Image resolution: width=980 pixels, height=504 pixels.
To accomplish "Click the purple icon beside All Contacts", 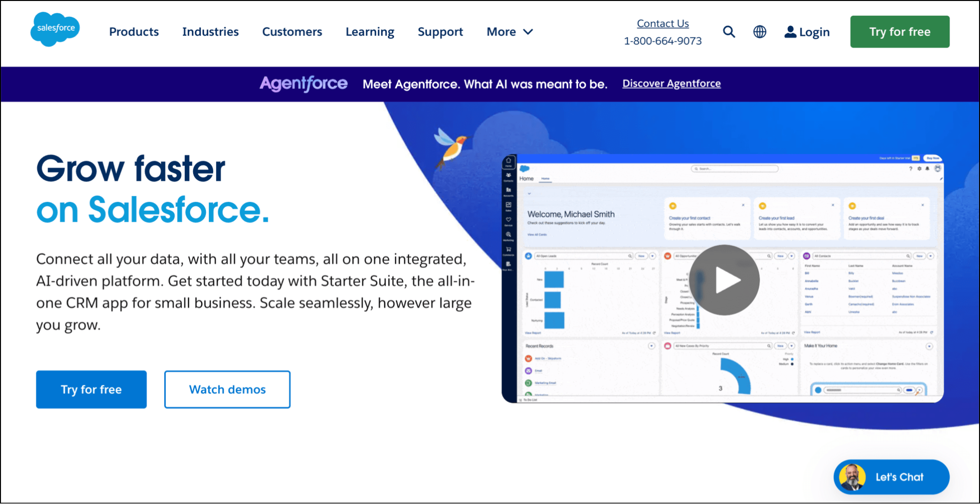I will click(806, 256).
